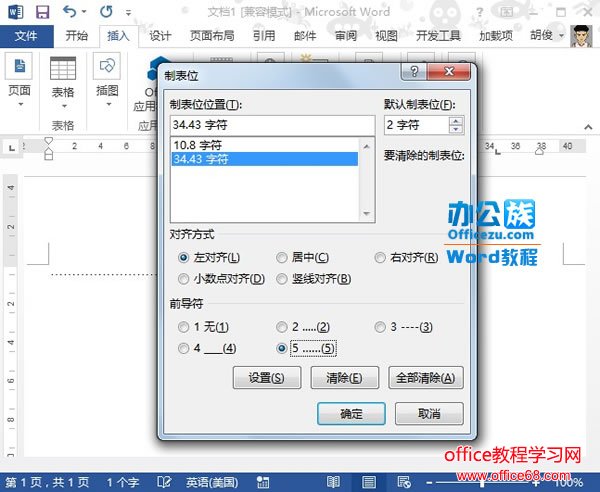Image resolution: width=600 pixels, height=492 pixels.
Task: Select the 34.43 字符 list entry
Action: 265,159
